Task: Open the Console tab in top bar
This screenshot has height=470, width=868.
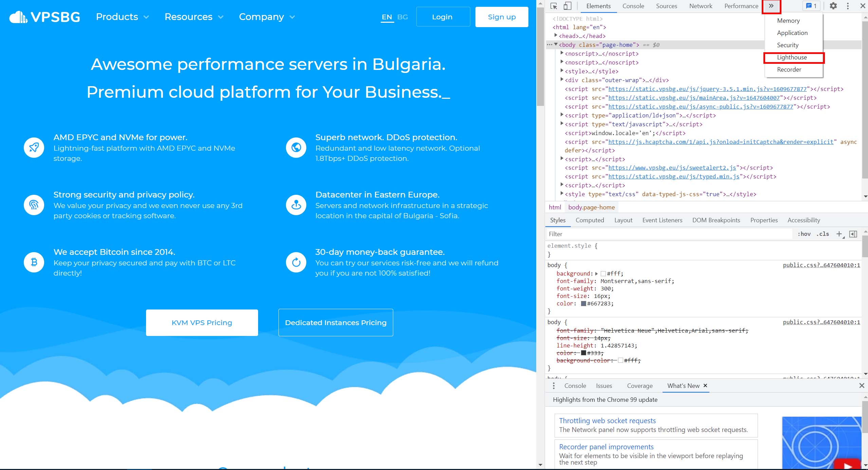Action: (633, 6)
